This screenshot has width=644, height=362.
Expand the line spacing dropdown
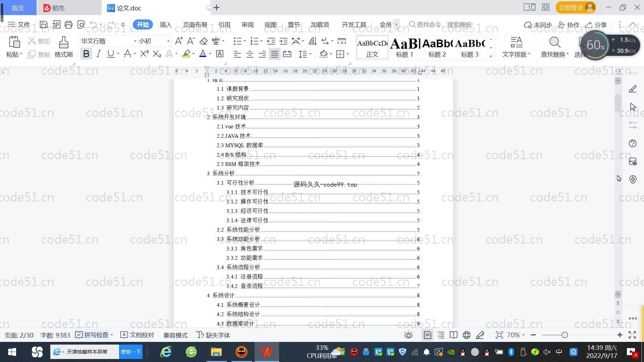[x=310, y=54]
